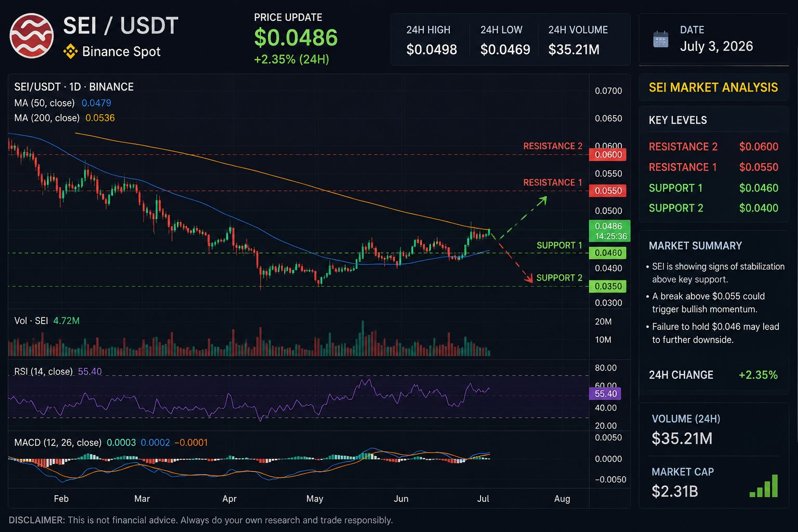Screen dimensions: 798x532
Task: Click the Apr label on the time axis
Action: pos(229,499)
